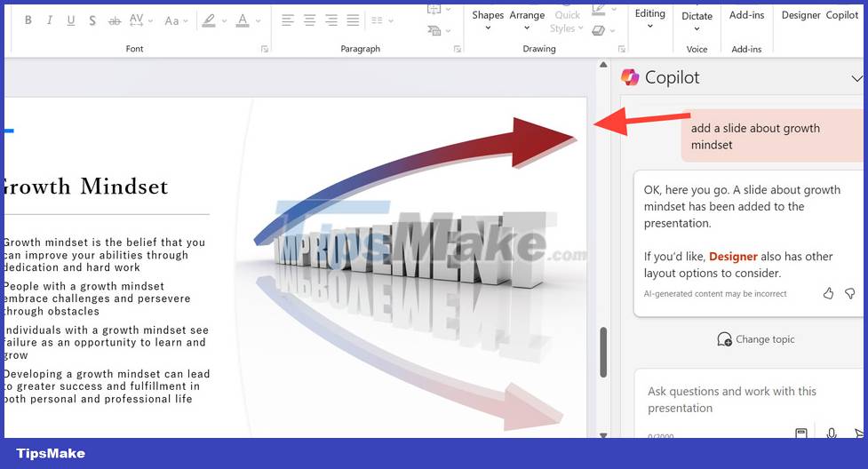This screenshot has height=469, width=868.
Task: Give thumbs down to response
Action: tap(849, 293)
